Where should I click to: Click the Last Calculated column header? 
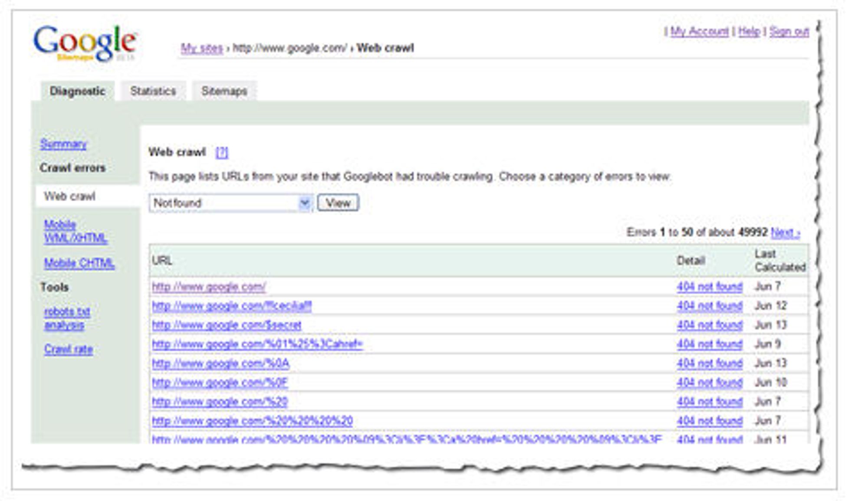(780, 261)
